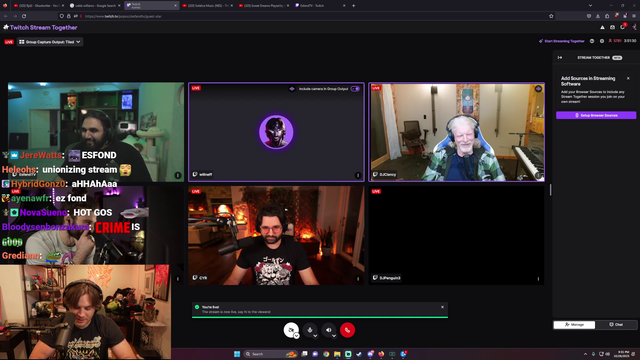Open options menu on EsfandTV tile
Viewport: 640px width, 360px height.
coord(178,175)
